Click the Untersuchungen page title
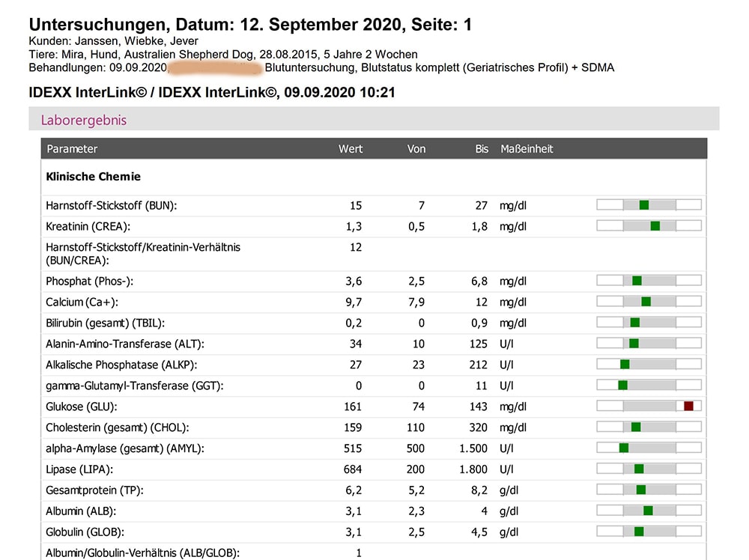749x560 pixels. [250, 25]
